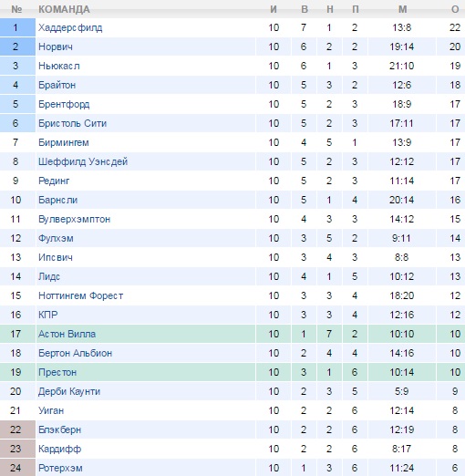Open the Вулверхэмптон team link

74,219
